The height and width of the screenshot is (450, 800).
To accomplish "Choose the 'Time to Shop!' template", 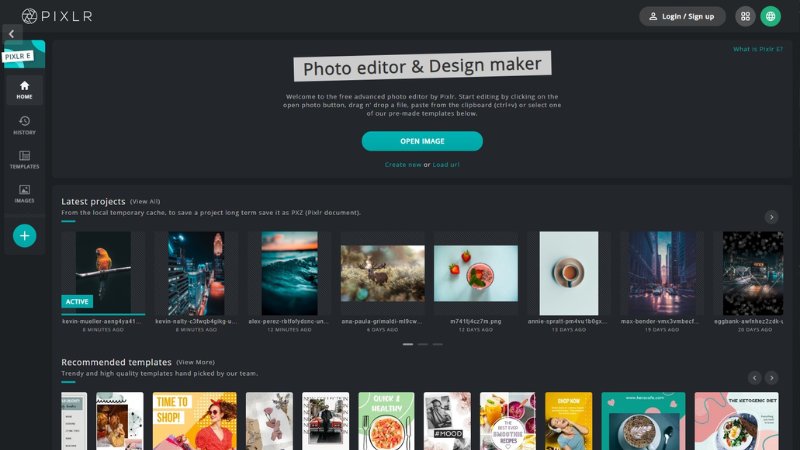I will pos(194,421).
